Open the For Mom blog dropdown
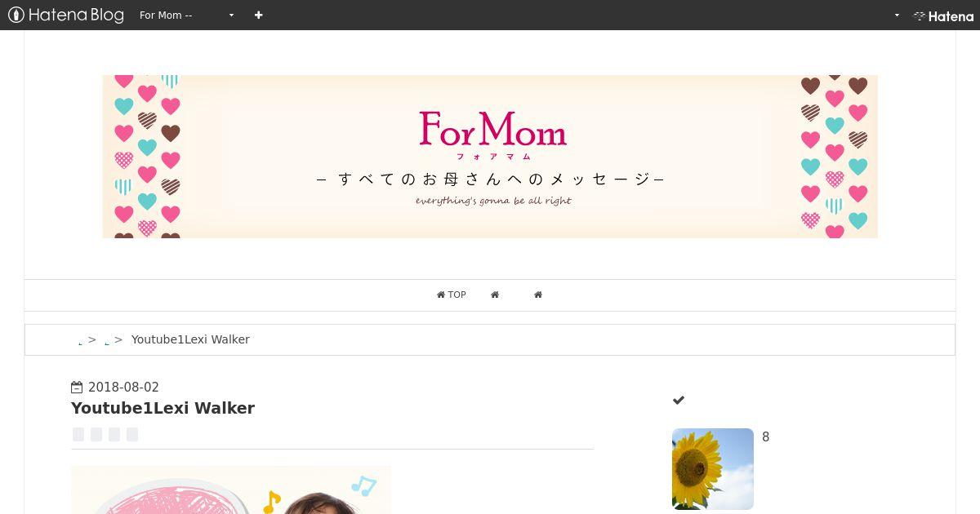 [x=186, y=15]
